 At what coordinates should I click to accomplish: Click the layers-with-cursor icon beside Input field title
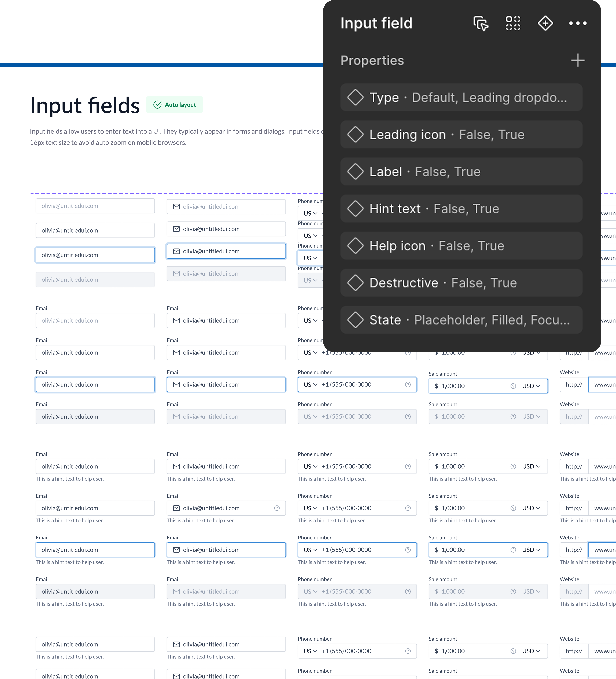pos(481,24)
